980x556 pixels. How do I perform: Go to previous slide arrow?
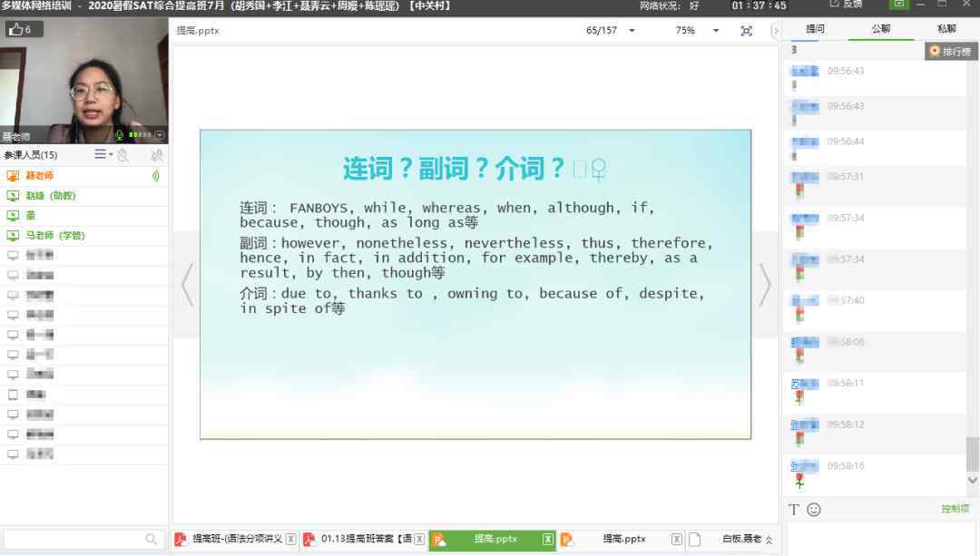187,285
